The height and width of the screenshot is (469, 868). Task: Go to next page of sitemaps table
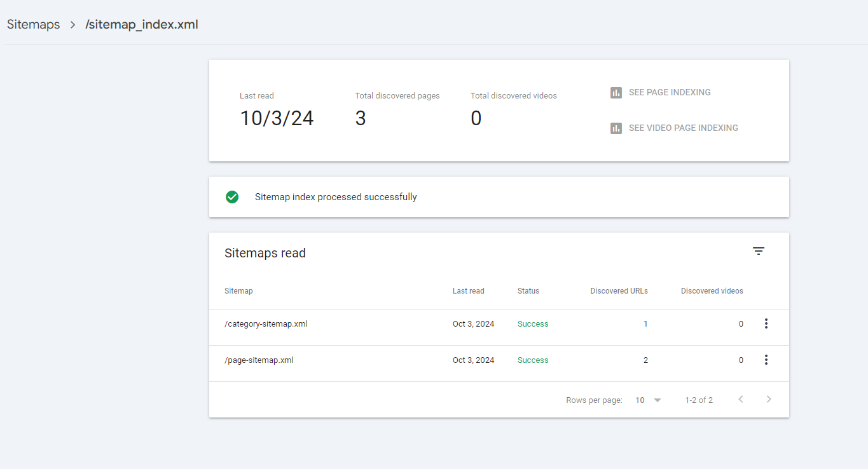tap(768, 400)
